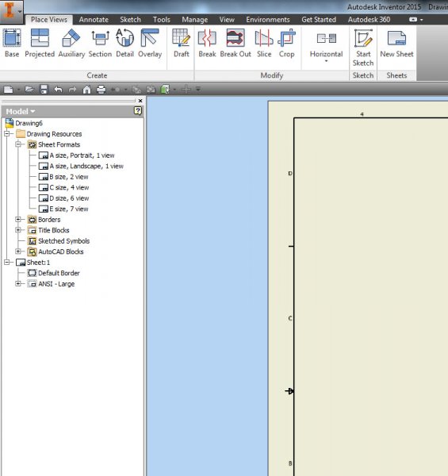
Task: Click the Break Out tool
Action: 235,43
